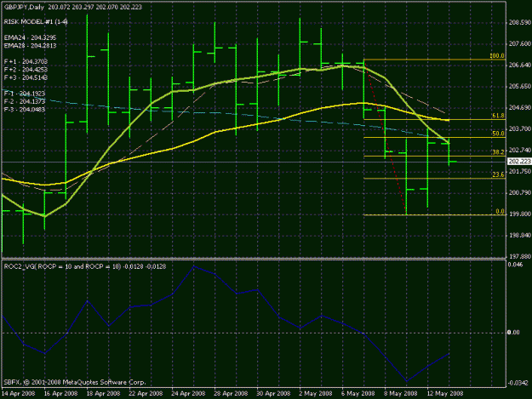Image resolution: width=532 pixels, height=399 pixels.
Task: Select the Fibonacci 100.0 level label
Action: [x=497, y=56]
